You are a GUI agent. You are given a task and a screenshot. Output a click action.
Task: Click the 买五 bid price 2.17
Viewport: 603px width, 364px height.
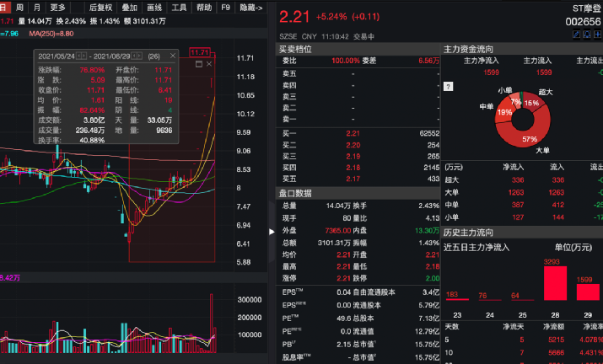(353, 179)
